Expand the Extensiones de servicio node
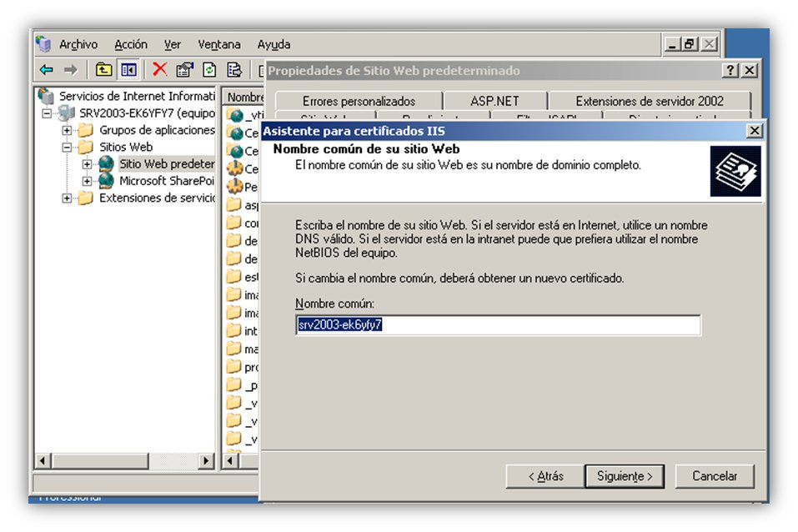The width and height of the screenshot is (798, 532). tap(67, 198)
